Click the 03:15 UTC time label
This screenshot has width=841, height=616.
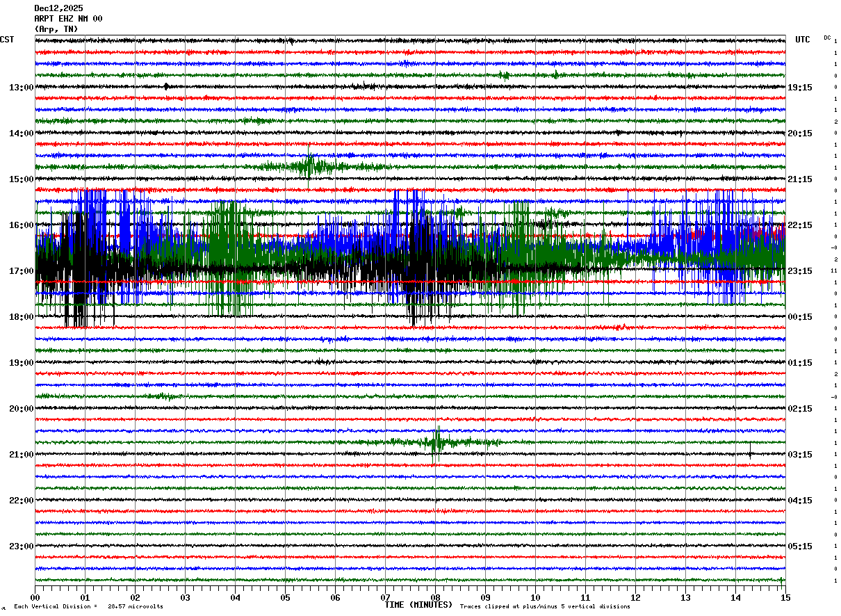799,455
